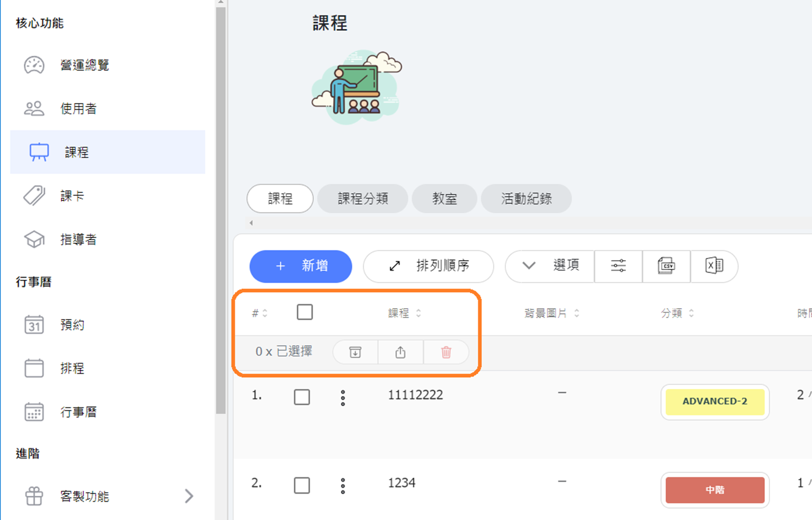Click the blue 新增 button
812x520 pixels.
[x=301, y=266]
